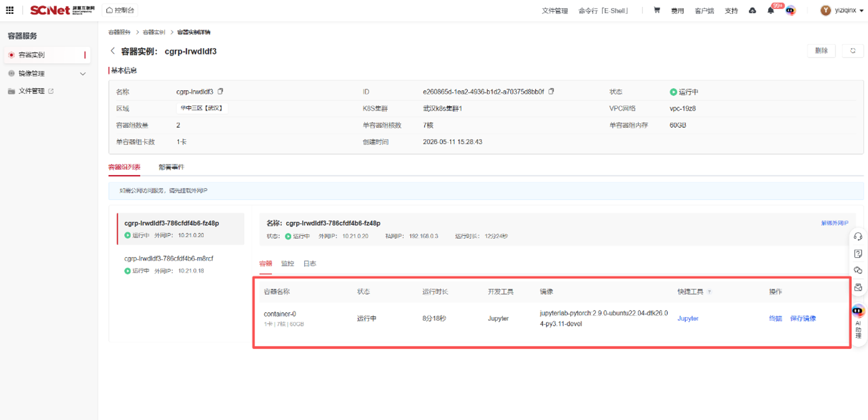Click 保存镜像 for container-0
Screen dimensions: 868x420
(x=803, y=318)
